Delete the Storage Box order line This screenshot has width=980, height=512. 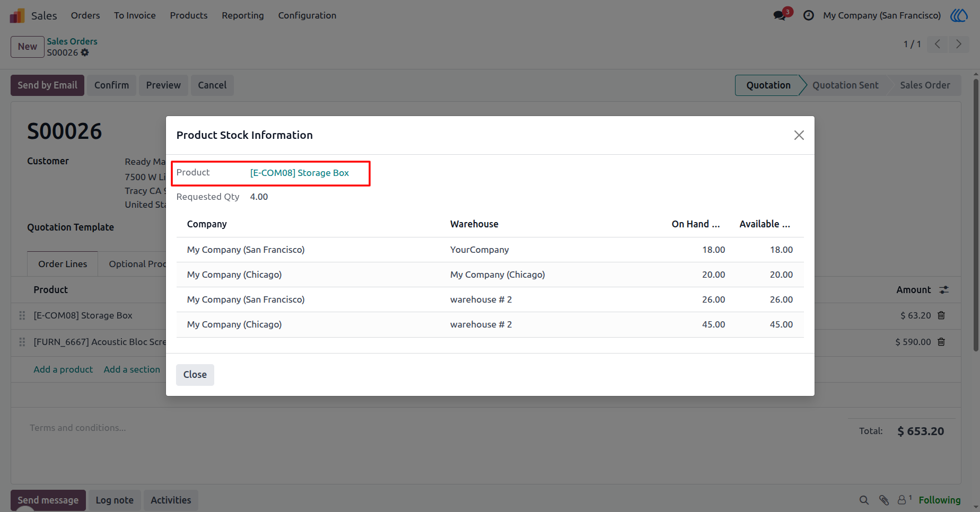click(x=941, y=315)
